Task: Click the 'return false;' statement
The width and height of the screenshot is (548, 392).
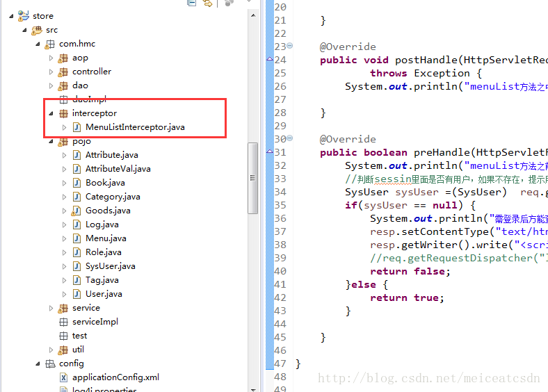Action: click(410, 272)
